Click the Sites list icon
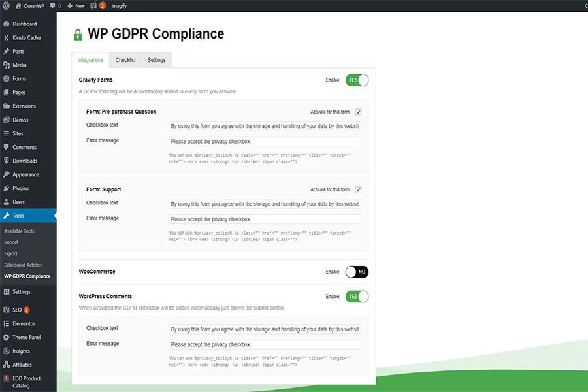The image size is (588, 392). (7, 133)
